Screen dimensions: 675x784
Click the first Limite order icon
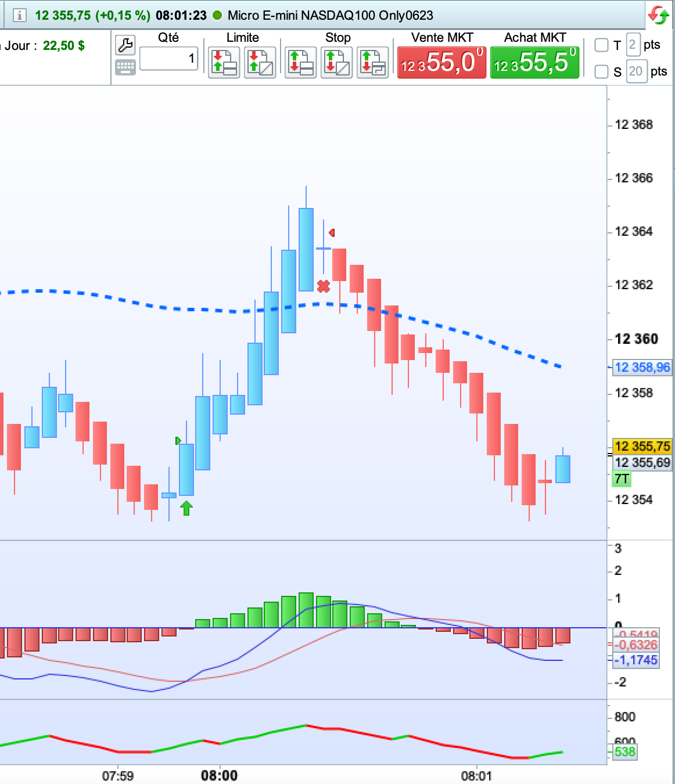[x=224, y=63]
